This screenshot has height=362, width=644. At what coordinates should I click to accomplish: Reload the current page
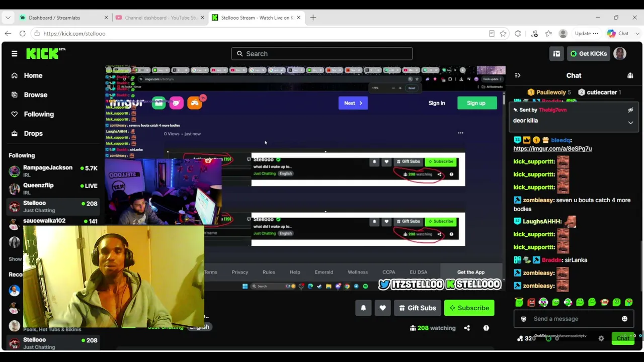(23, 34)
